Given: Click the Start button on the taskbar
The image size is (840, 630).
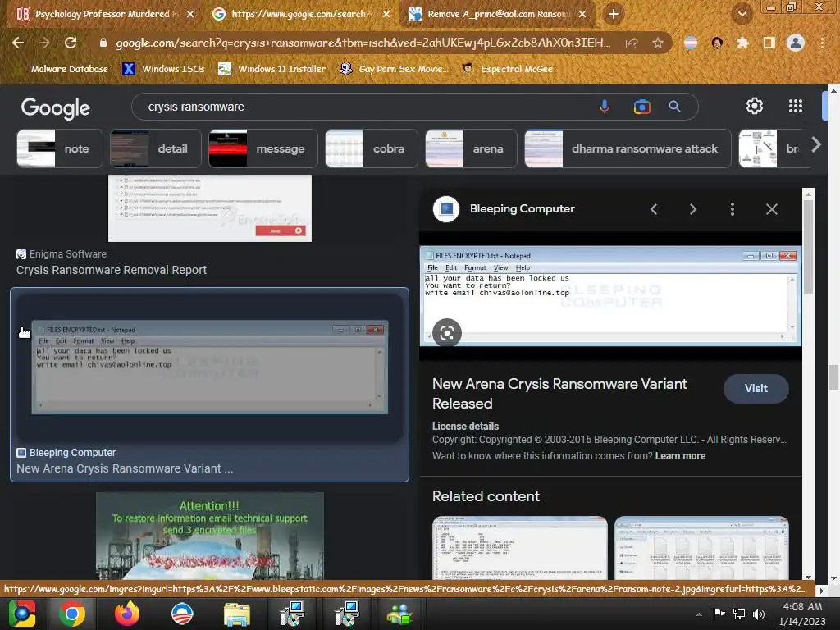Looking at the screenshot, I should point(22,614).
